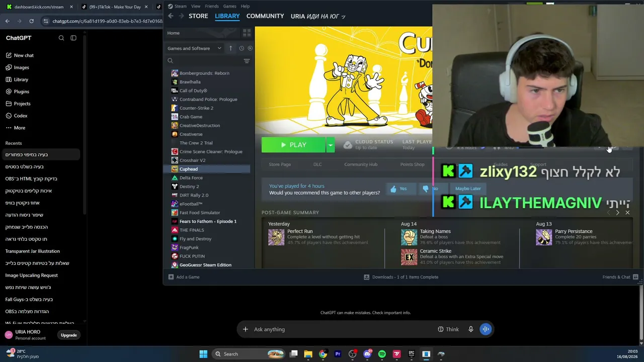Switch Steam library to grid collections view
The image size is (644, 362).
click(x=247, y=33)
